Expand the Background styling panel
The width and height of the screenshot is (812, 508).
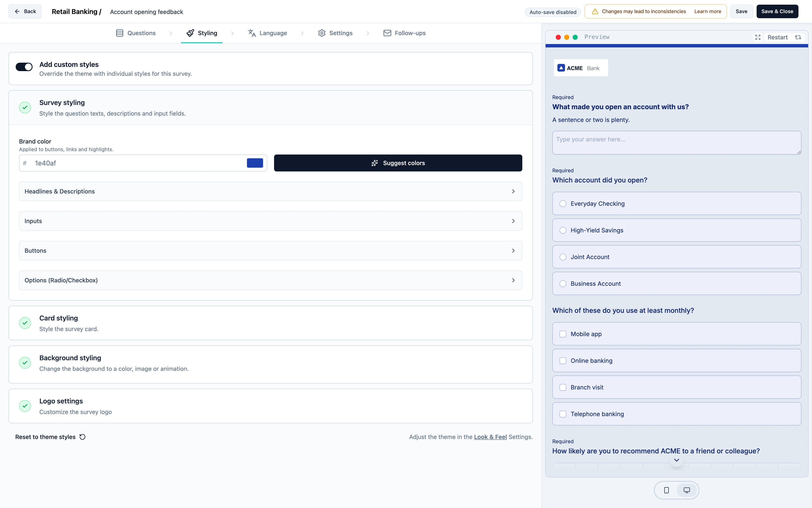coord(270,364)
